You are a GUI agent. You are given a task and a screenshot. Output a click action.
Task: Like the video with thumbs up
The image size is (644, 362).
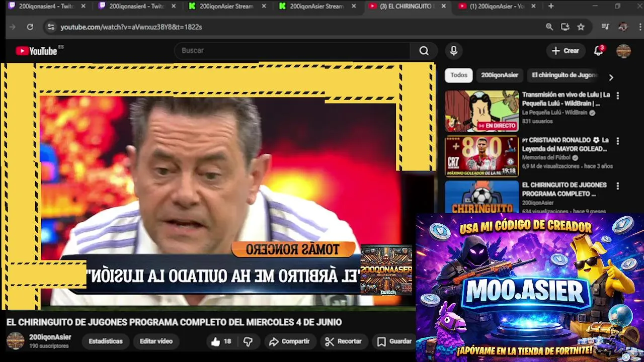pyautogui.click(x=221, y=341)
